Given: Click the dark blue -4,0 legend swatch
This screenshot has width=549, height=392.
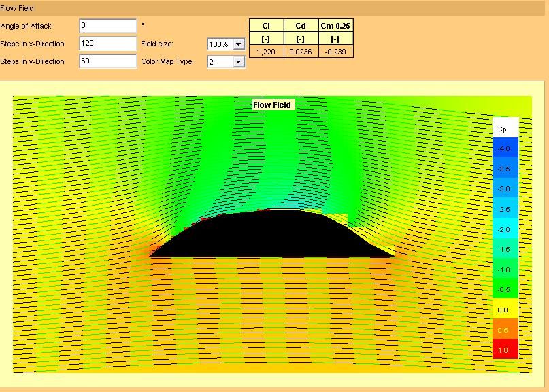Looking at the screenshot, I should [x=505, y=148].
